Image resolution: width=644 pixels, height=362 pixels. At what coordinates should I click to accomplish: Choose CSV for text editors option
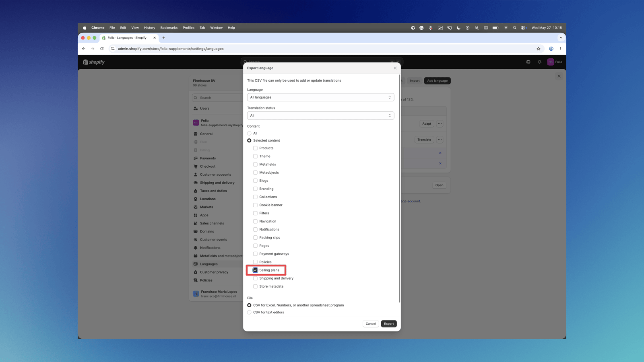pyautogui.click(x=249, y=312)
